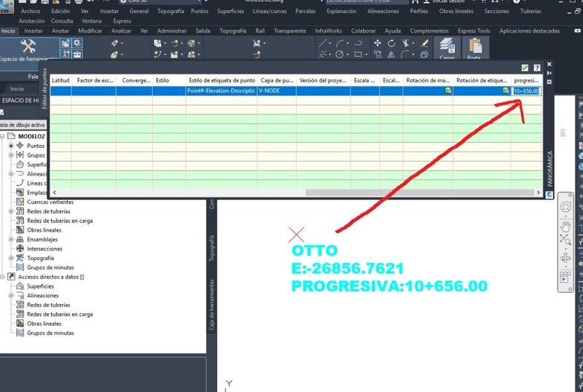This screenshot has width=583, height=392.
Task: Click the Espacio de herramientas icon
Action: pos(28,48)
